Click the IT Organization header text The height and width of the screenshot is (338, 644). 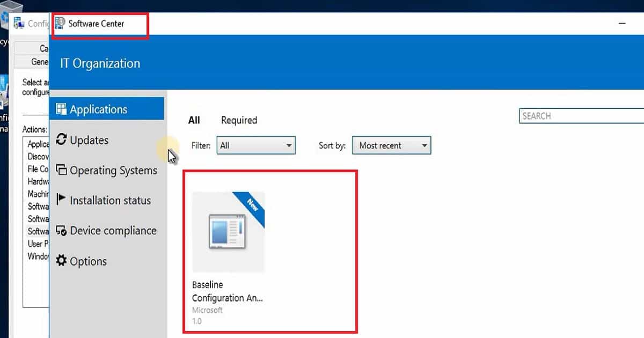coord(100,63)
